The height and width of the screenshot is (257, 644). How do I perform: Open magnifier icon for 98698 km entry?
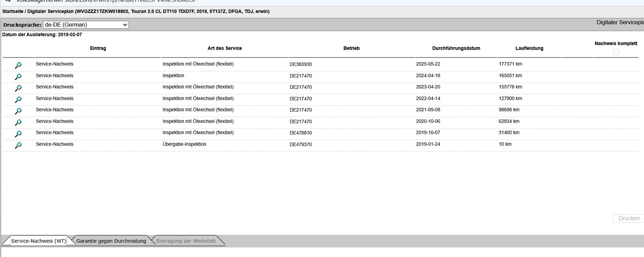(18, 111)
